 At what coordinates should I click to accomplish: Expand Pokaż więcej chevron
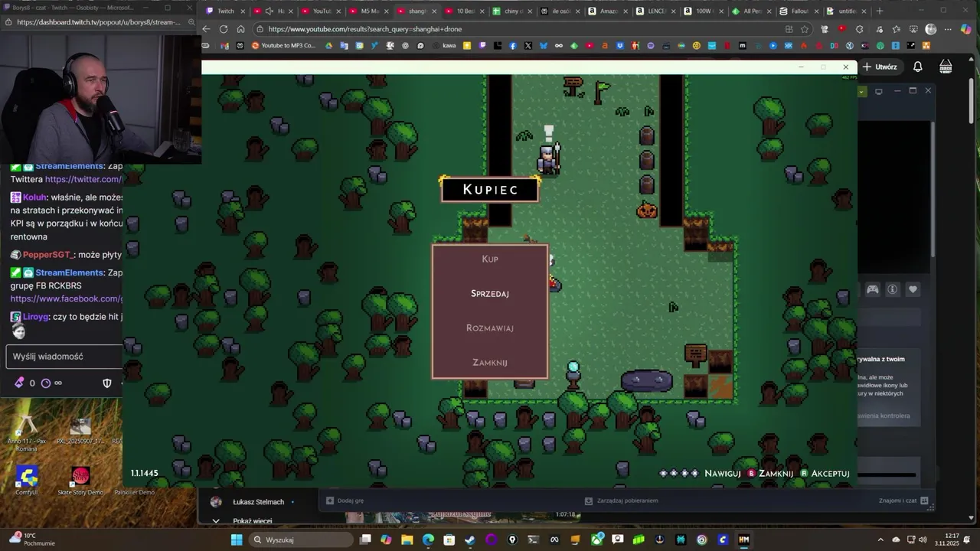click(216, 521)
